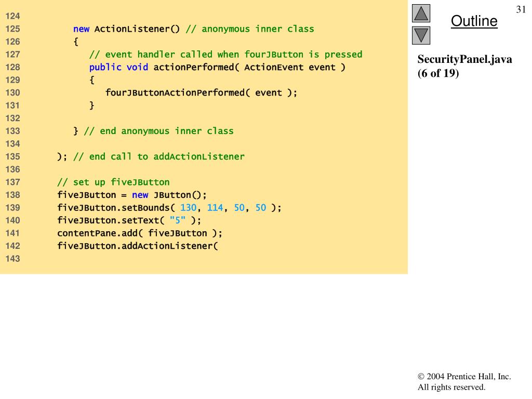The height and width of the screenshot is (399, 532).
Task: Click the "anonymous inner class" comment on line 125
Action: point(250,29)
